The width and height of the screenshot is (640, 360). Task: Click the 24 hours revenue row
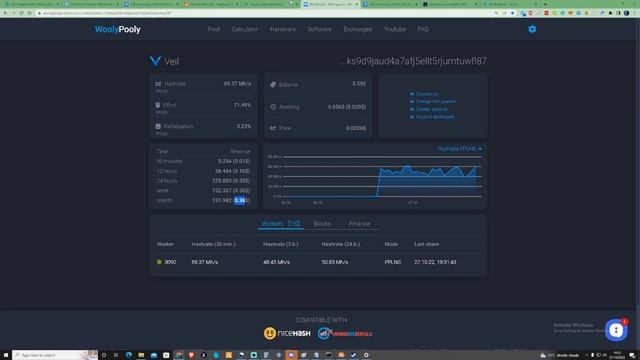pyautogui.click(x=203, y=181)
